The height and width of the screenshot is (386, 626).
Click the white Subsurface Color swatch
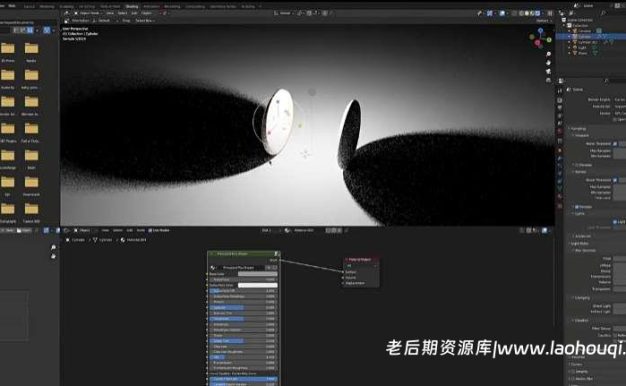258,285
